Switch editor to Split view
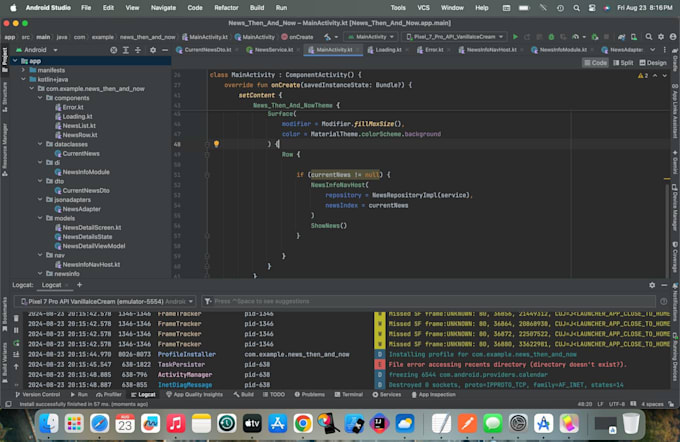The width and height of the screenshot is (680, 442). pos(623,63)
